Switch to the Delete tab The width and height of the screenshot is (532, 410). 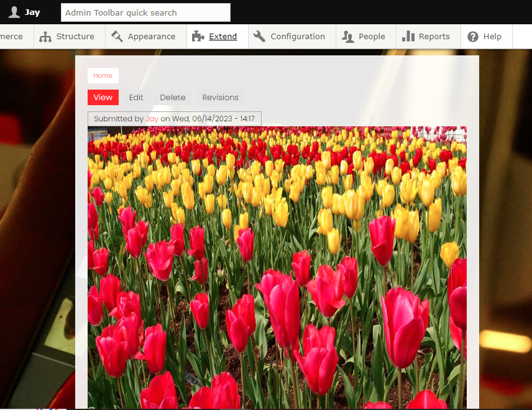click(x=173, y=98)
